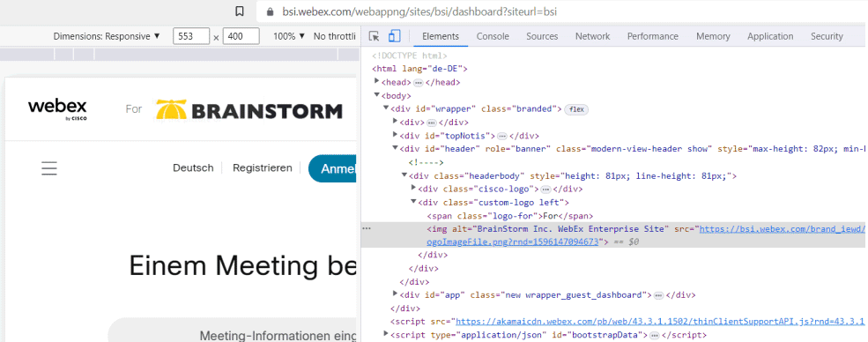Image resolution: width=868 pixels, height=342 pixels.
Task: Click the bookmark icon in address bar
Action: coord(240,11)
